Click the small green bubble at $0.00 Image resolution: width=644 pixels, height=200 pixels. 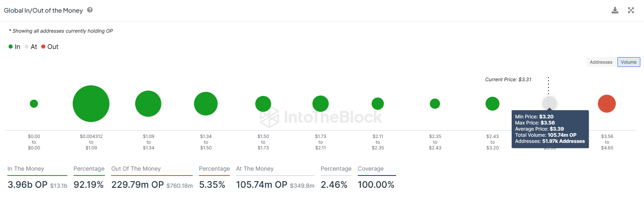click(34, 104)
